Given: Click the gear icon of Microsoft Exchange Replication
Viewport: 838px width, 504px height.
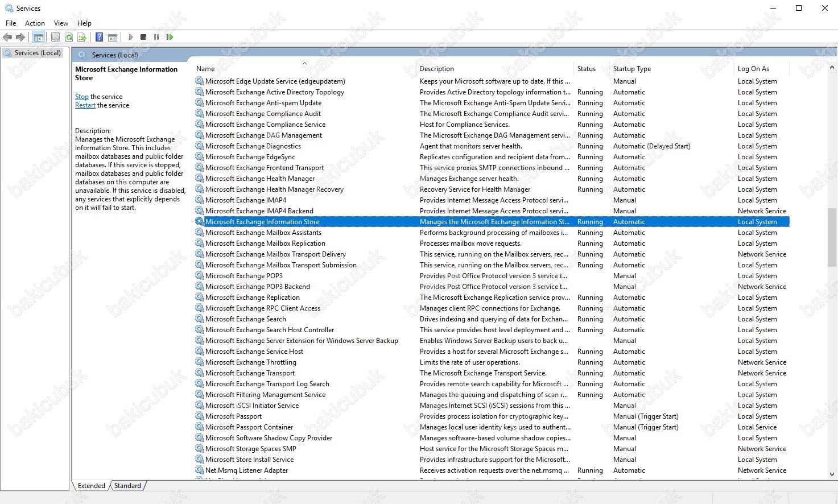Looking at the screenshot, I should click(x=200, y=298).
